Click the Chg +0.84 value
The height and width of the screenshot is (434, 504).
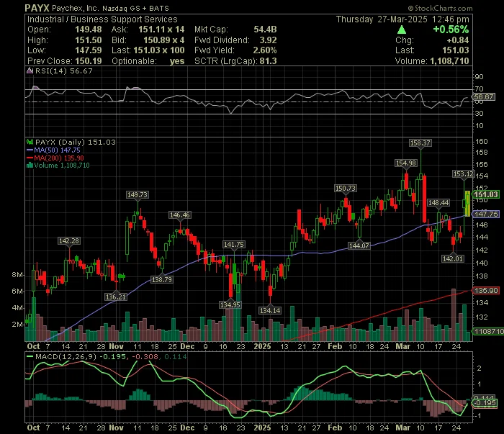pos(458,40)
